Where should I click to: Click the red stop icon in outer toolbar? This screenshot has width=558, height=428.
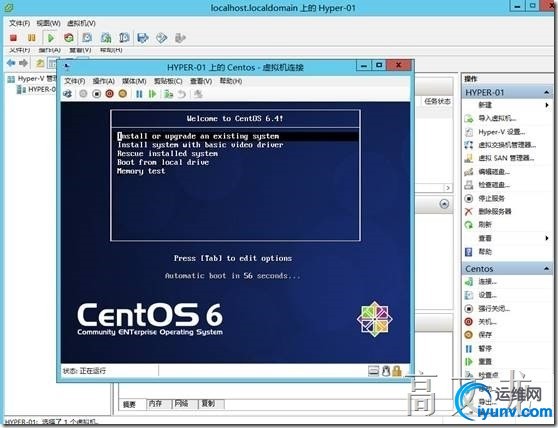pos(14,38)
